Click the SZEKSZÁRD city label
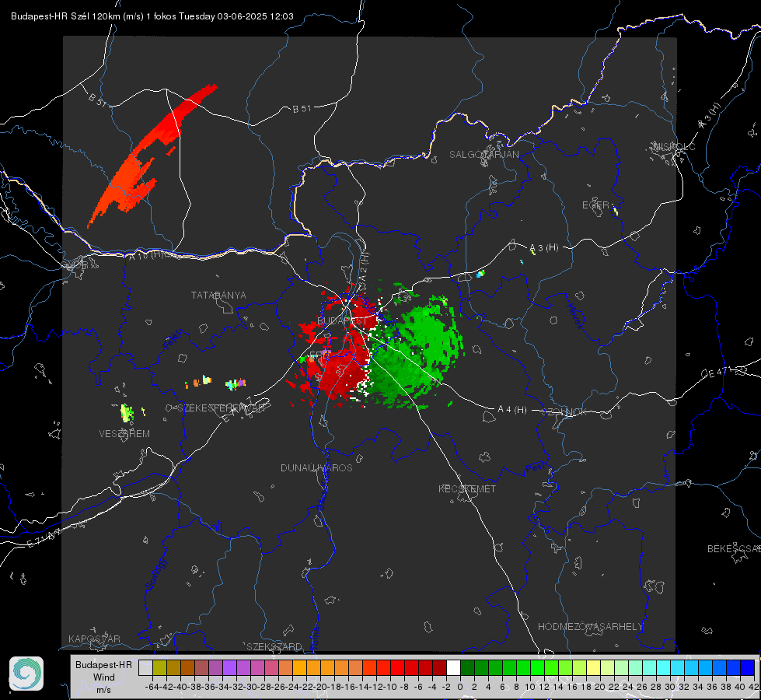The image size is (761, 700). (x=274, y=646)
